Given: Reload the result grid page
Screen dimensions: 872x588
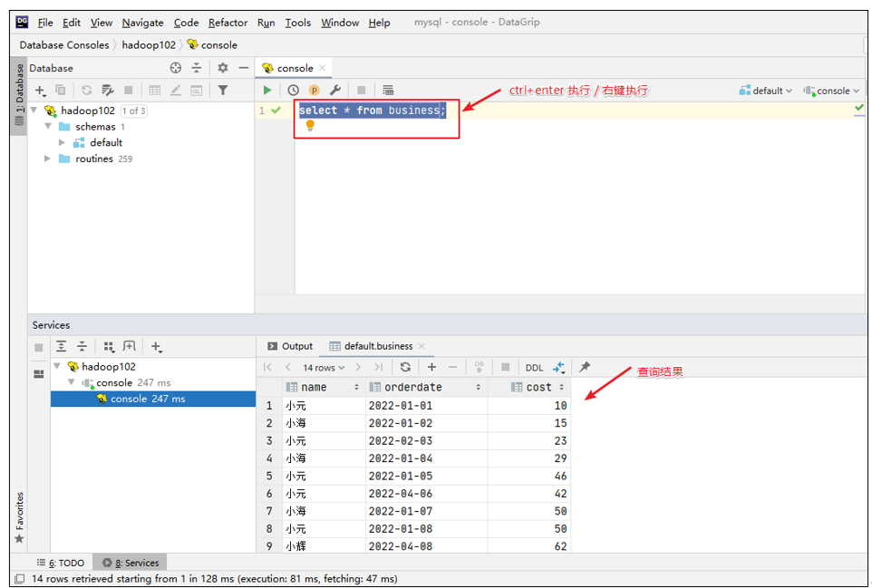Looking at the screenshot, I should 405,367.
